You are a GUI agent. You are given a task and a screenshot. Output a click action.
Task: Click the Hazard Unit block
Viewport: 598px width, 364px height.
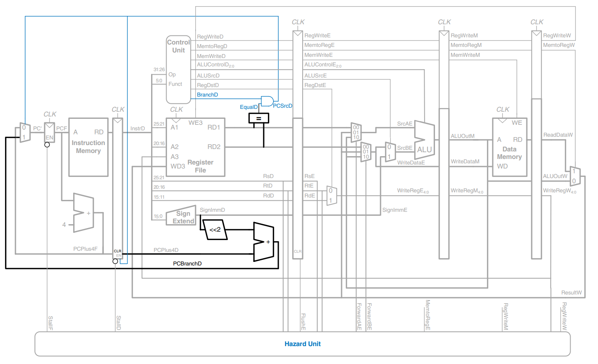click(x=302, y=344)
